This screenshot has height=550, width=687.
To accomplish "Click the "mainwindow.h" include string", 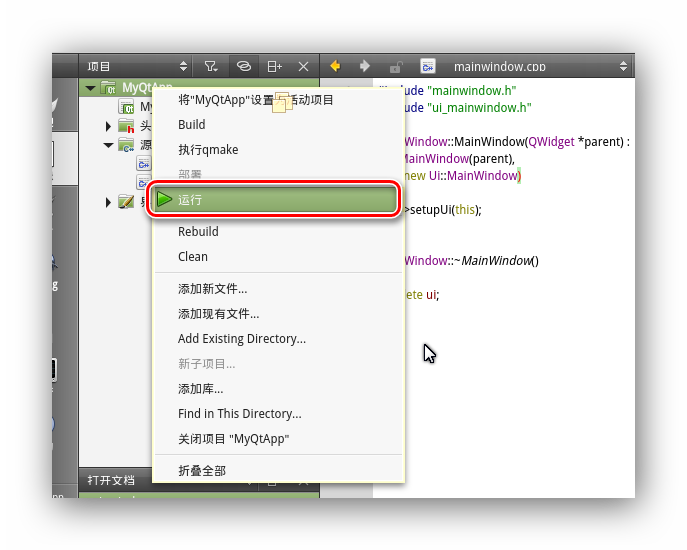I will point(471,91).
